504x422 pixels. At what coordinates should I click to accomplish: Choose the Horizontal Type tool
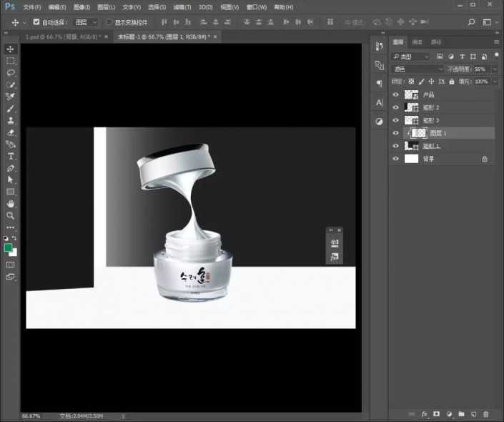(x=11, y=156)
